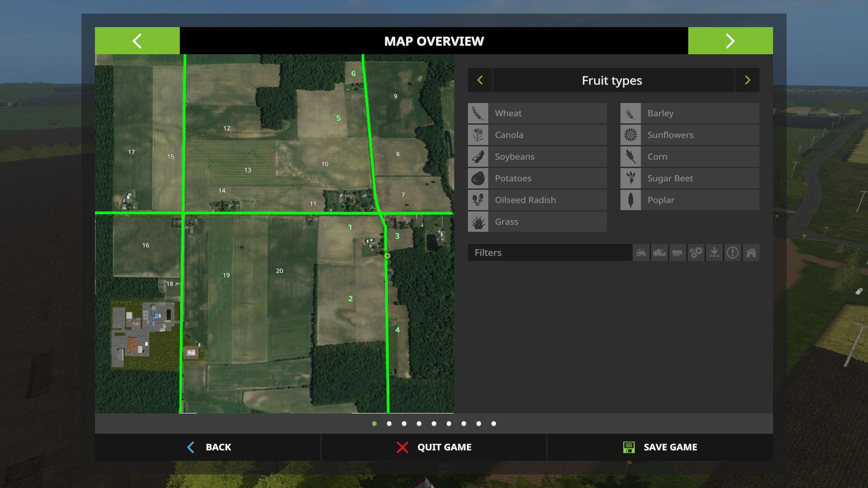Toggle Wheat fruit type overlay
This screenshot has height=488, width=868.
pos(537,113)
